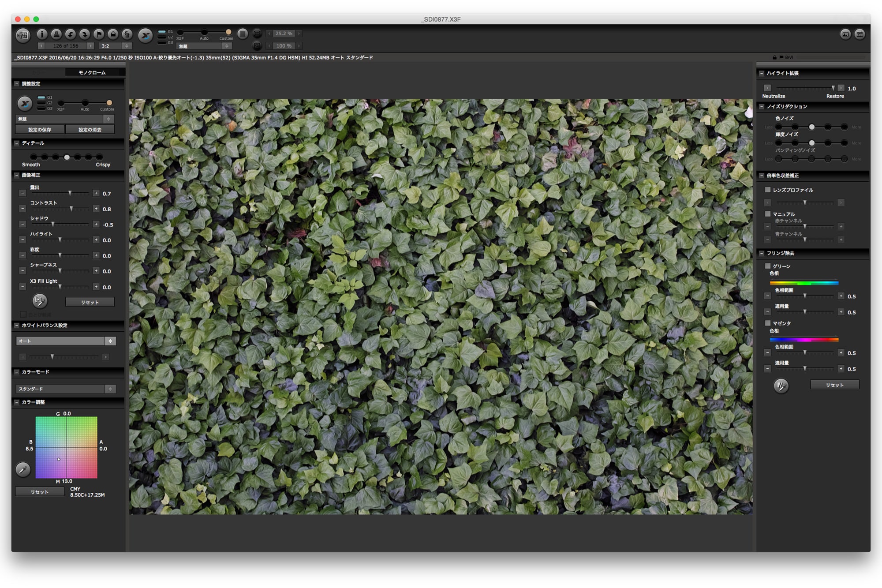The width and height of the screenshot is (882, 588).
Task: Lock the image with padlock icon
Action: (x=113, y=34)
